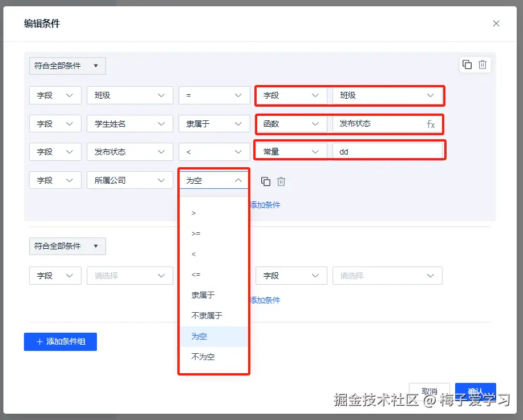523x420 pixels.
Task: Delete the first condition group
Action: click(483, 64)
